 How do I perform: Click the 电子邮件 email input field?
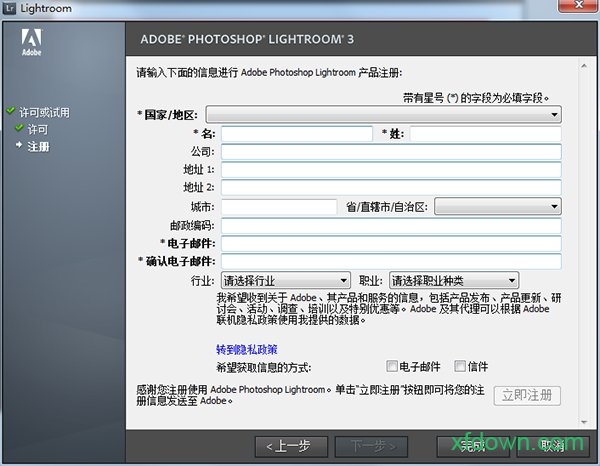tap(391, 243)
